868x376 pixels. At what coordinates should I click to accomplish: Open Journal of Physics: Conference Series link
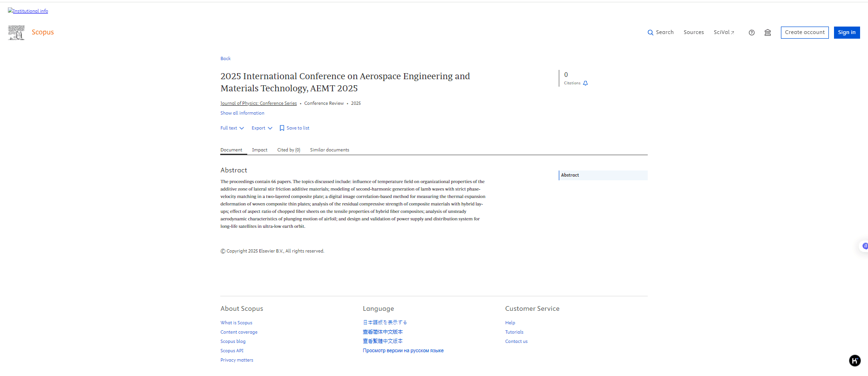coord(258,103)
